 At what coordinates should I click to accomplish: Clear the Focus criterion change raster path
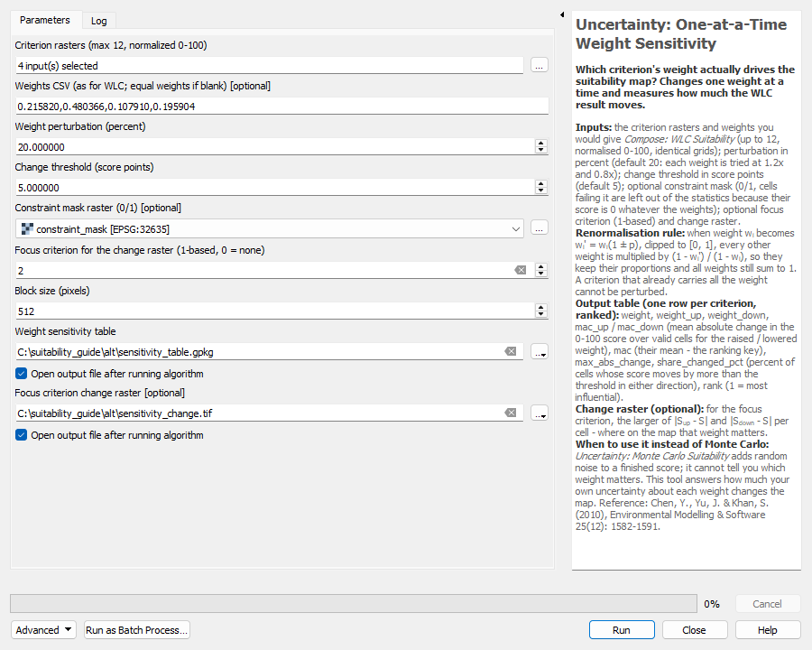[511, 413]
